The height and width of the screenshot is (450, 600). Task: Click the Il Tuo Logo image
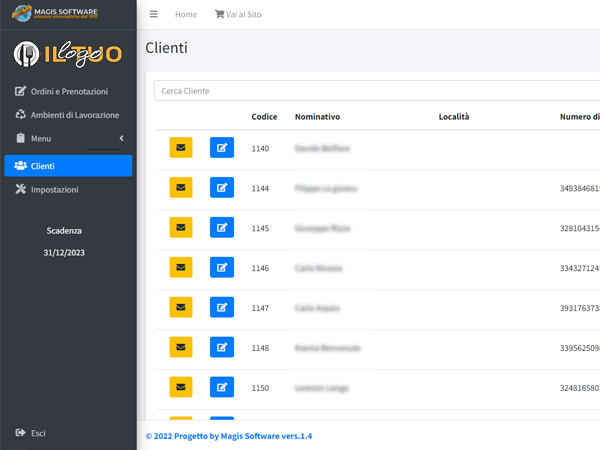coord(68,54)
